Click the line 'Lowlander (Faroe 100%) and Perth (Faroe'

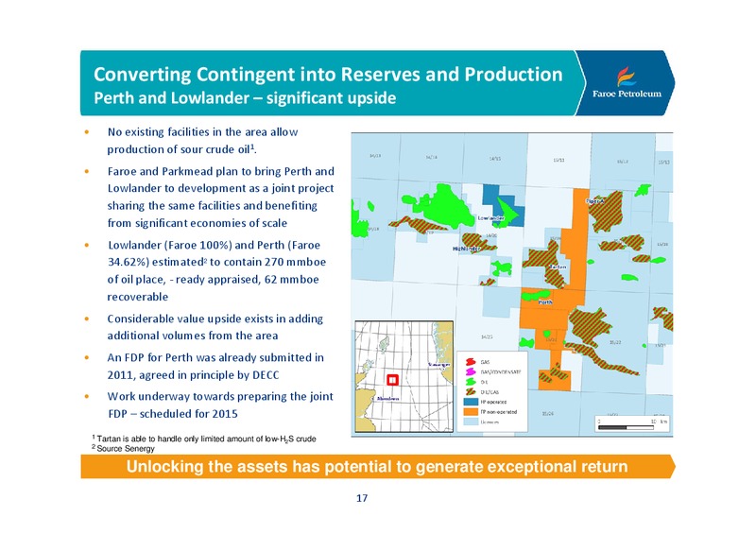click(215, 245)
